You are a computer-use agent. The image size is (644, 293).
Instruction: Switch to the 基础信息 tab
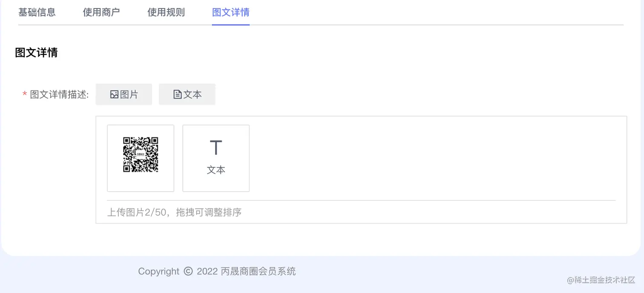(37, 12)
